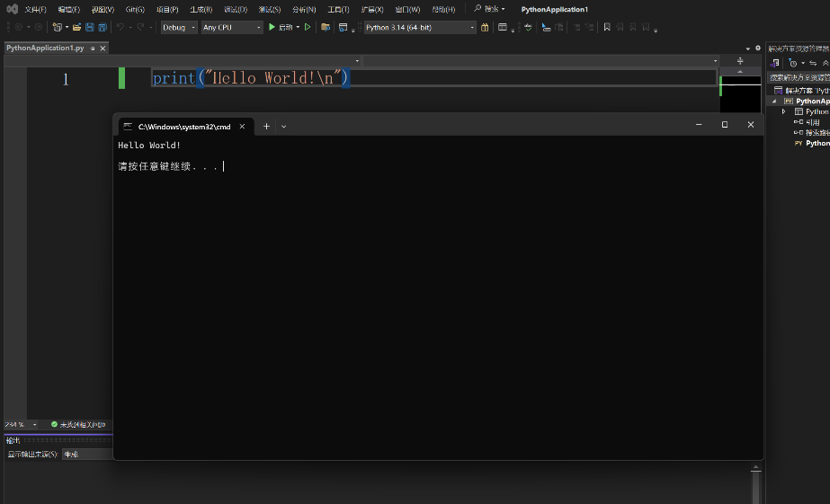Open the 测试(S) Test menu
The image size is (830, 504).
coord(270,10)
